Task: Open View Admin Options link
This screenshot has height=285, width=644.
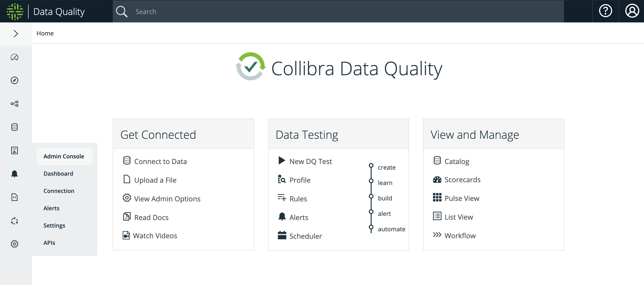Action: coord(167,199)
